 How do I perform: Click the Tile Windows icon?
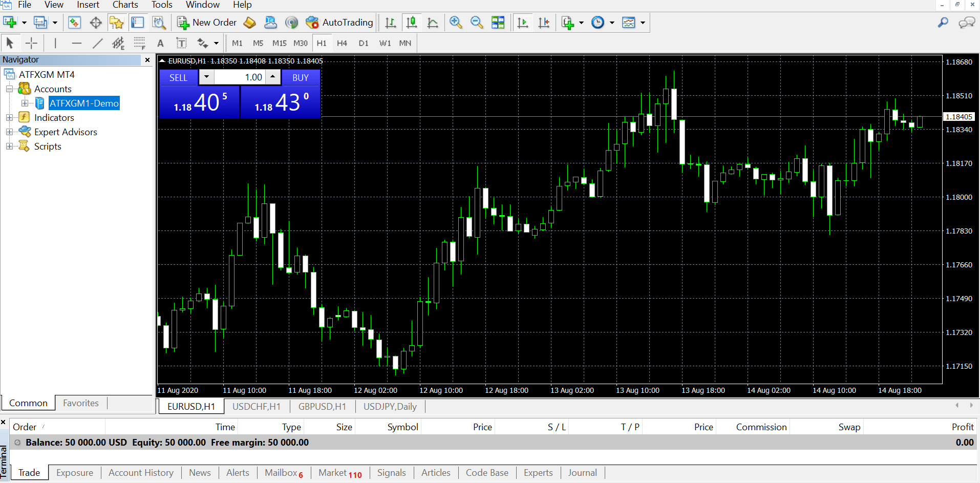pos(498,23)
